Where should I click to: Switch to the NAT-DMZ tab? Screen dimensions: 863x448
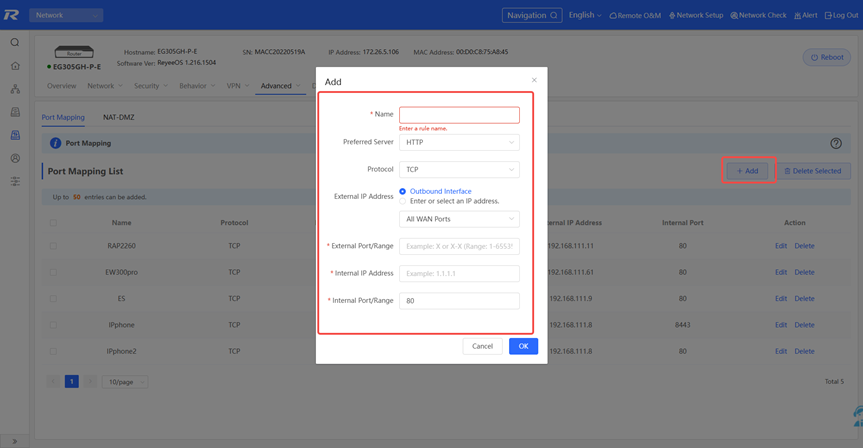(x=118, y=117)
